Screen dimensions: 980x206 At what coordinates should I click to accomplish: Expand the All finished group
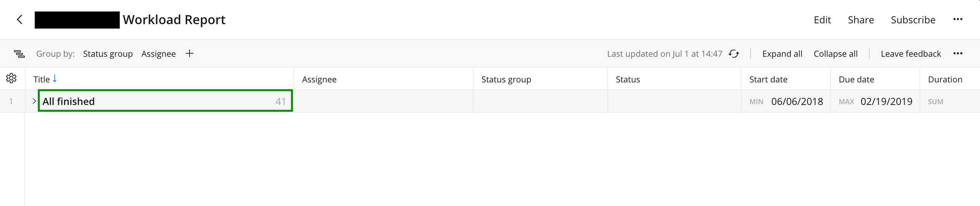point(34,101)
